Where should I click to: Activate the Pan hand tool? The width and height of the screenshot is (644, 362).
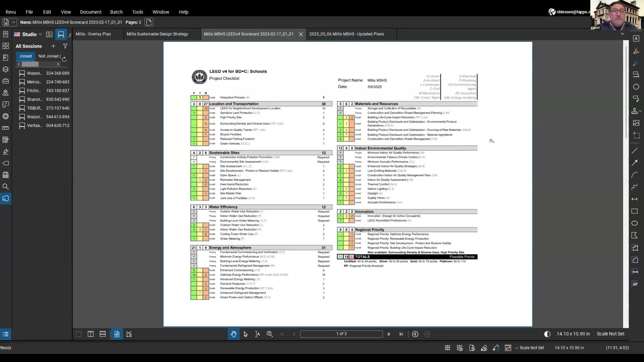coord(234,334)
